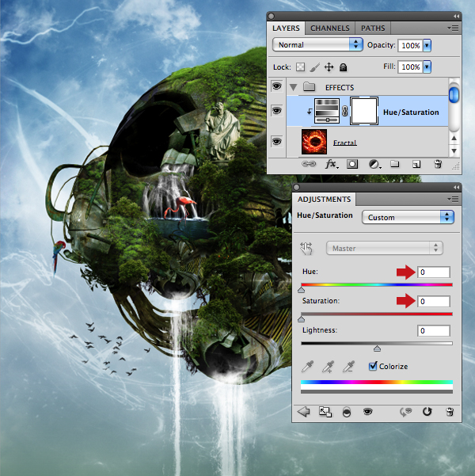Click the layer mask link chain icon
This screenshot has width=475, height=476.
[345, 111]
